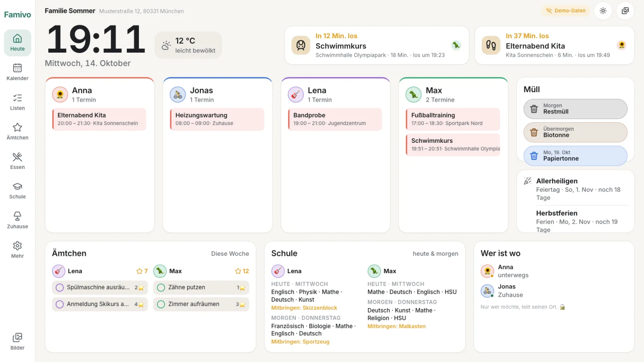Open the Schwimmkurs departure card
The height and width of the screenshot is (362, 644).
[x=377, y=45]
